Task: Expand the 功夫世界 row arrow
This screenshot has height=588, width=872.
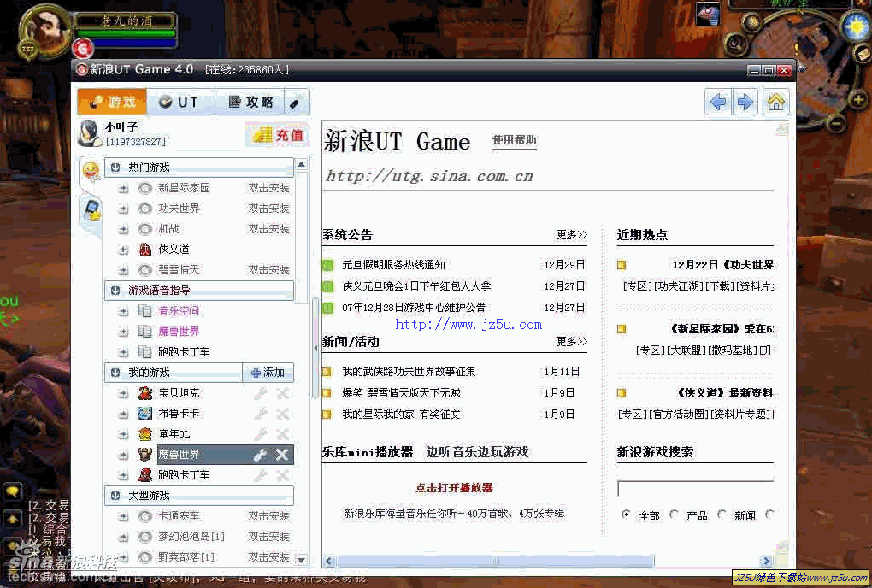Action: pos(123,209)
